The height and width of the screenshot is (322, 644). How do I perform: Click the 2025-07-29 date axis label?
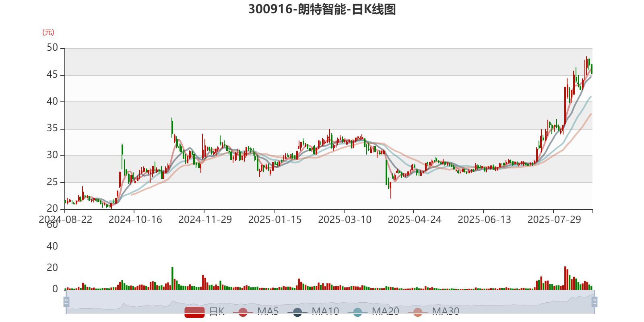(x=555, y=219)
